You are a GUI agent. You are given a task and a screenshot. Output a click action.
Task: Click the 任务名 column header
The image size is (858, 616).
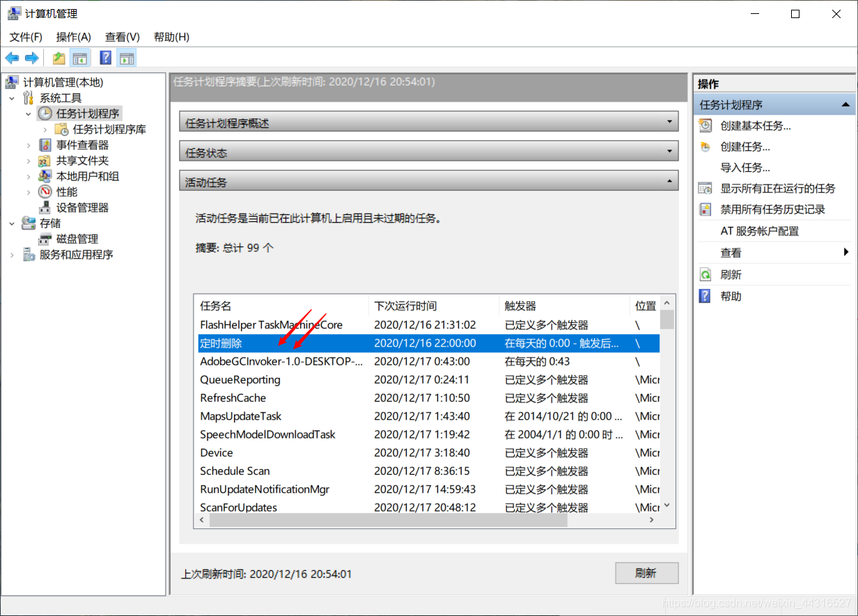281,306
